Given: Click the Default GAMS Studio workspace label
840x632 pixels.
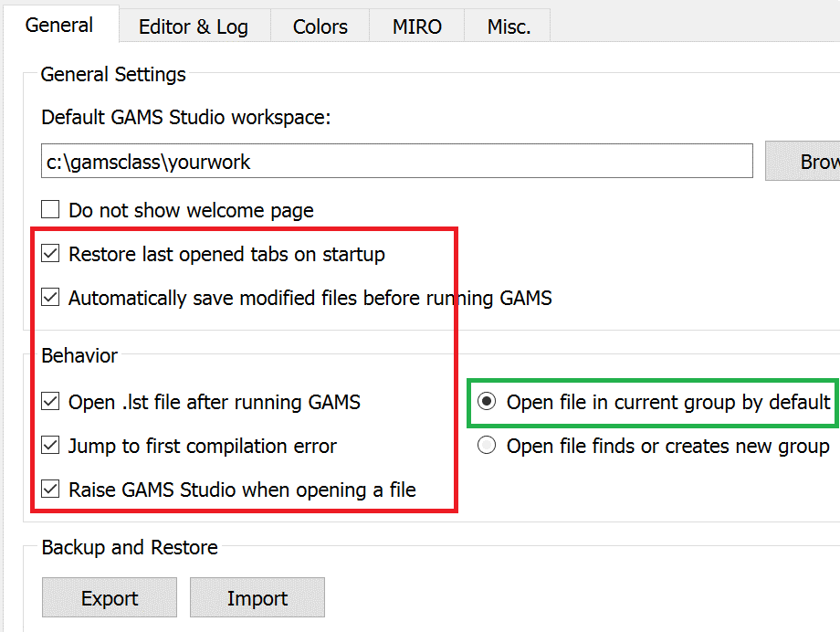Looking at the screenshot, I should tap(185, 118).
